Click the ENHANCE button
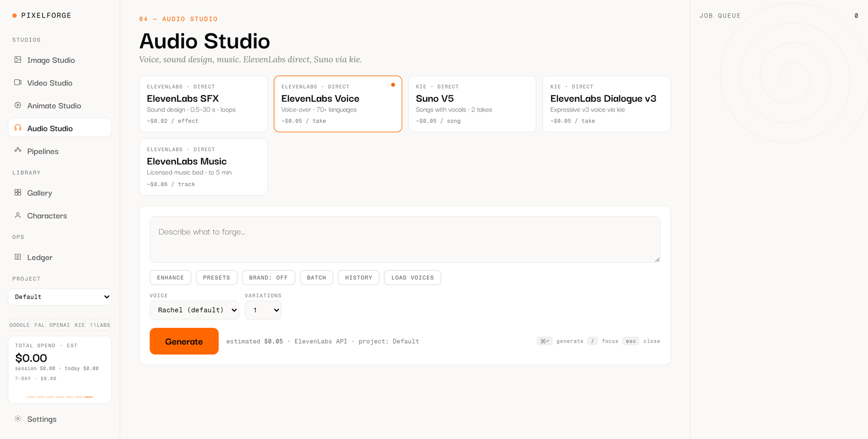 (170, 278)
